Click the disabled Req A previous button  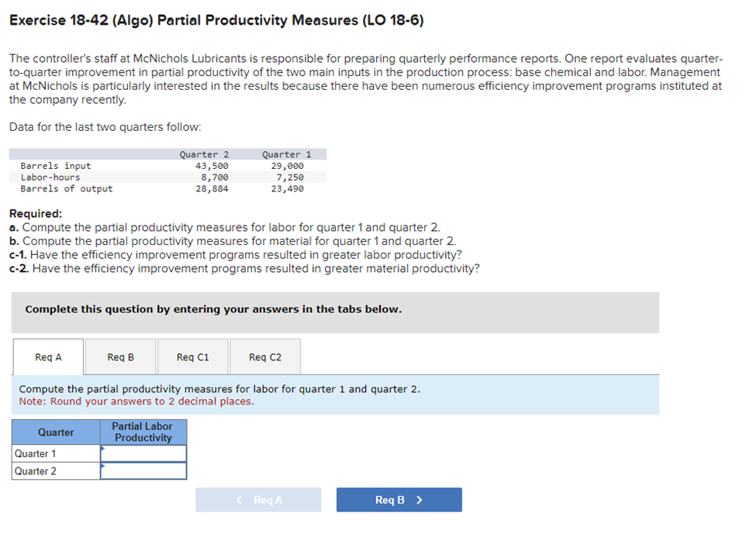pos(258,500)
